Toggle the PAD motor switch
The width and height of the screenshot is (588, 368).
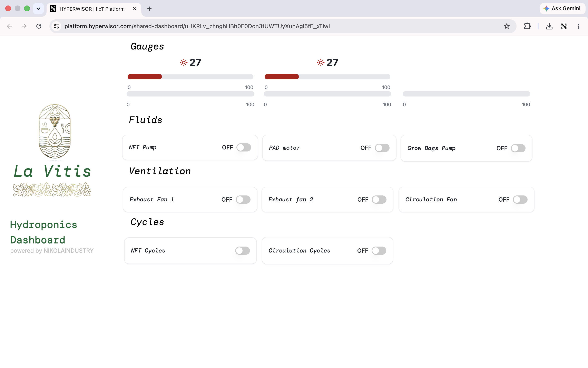[x=382, y=148]
